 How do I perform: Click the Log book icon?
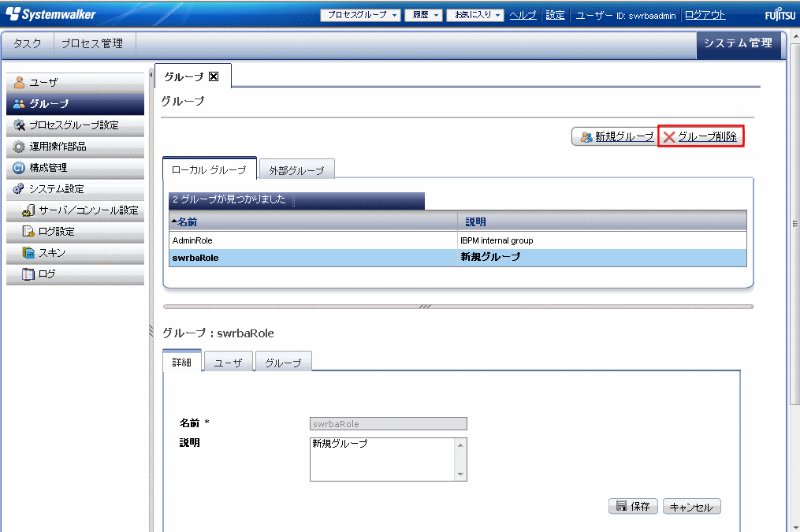28,274
